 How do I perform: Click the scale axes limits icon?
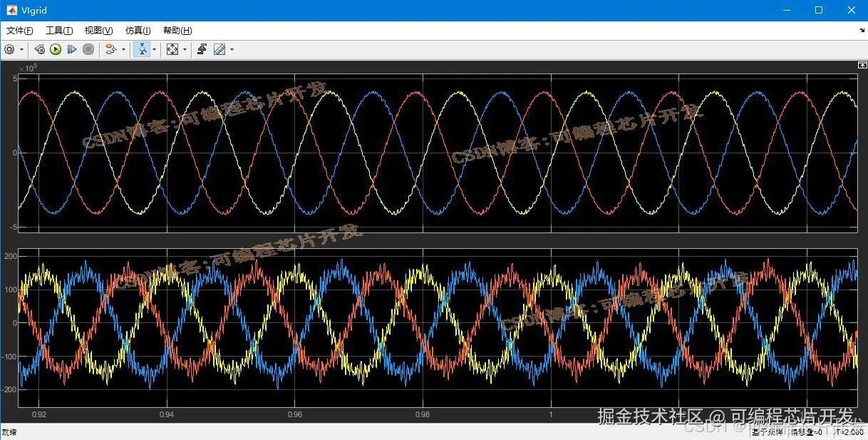click(x=172, y=49)
